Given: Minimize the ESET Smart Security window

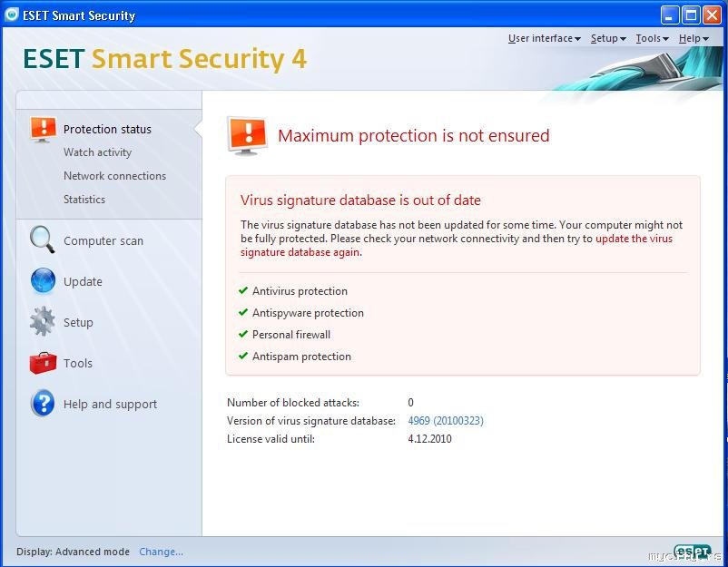Looking at the screenshot, I should coord(670,15).
